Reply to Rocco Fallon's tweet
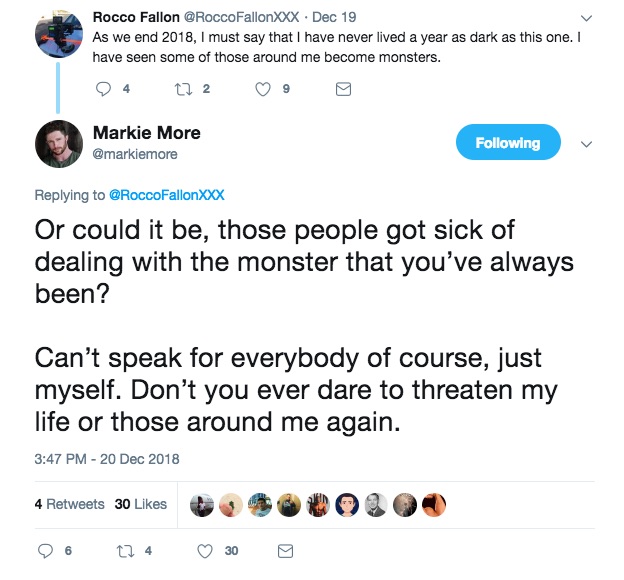 [x=104, y=89]
